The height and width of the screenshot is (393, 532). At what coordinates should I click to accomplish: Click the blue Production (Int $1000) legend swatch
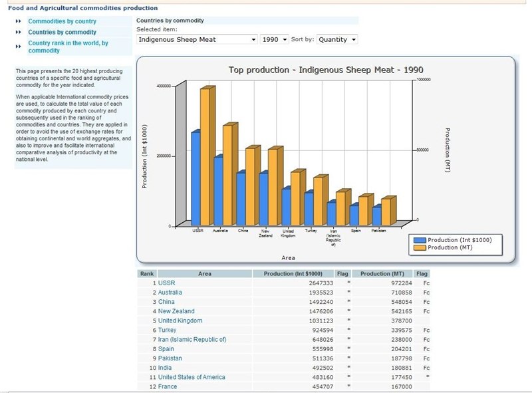[x=420, y=240]
